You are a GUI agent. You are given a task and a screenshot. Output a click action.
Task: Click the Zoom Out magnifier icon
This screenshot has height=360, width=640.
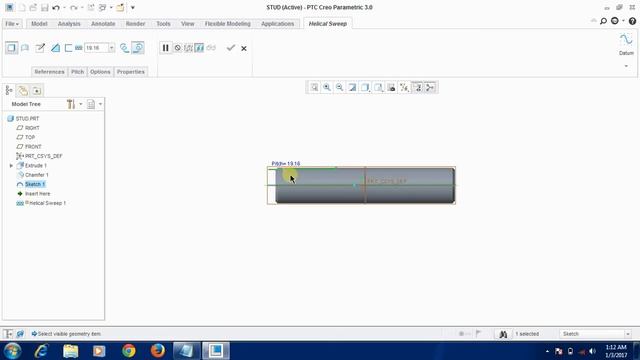[x=339, y=87]
